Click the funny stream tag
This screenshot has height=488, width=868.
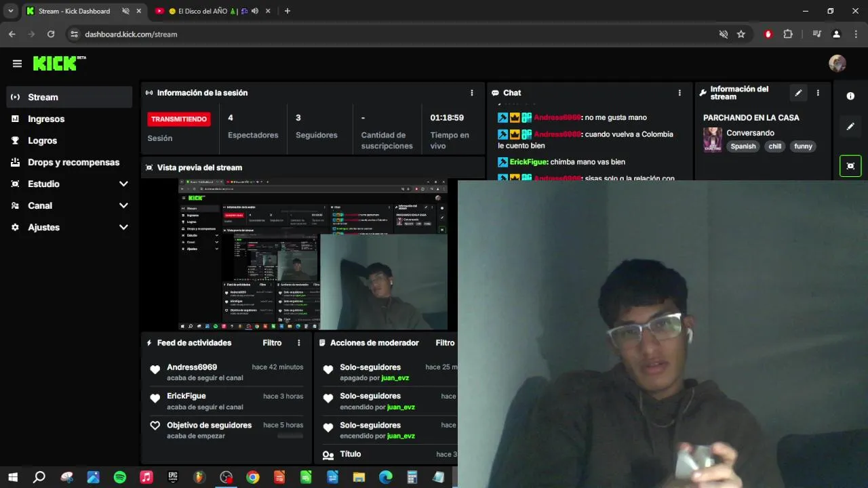(x=803, y=146)
